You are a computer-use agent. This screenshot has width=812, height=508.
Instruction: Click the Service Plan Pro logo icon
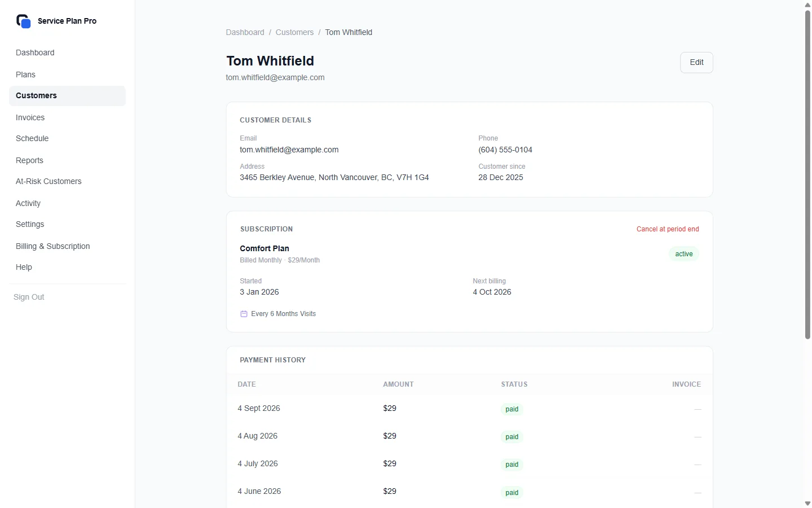click(23, 21)
